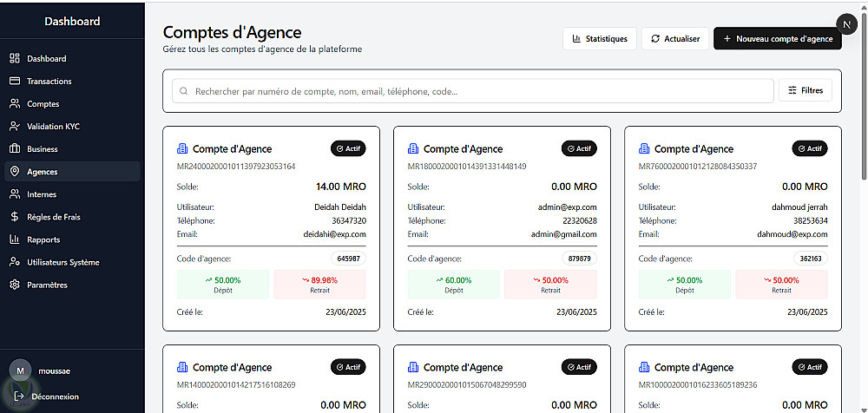This screenshot has height=413, width=868.
Task: Click the Transactions card icon
Action: (x=14, y=82)
